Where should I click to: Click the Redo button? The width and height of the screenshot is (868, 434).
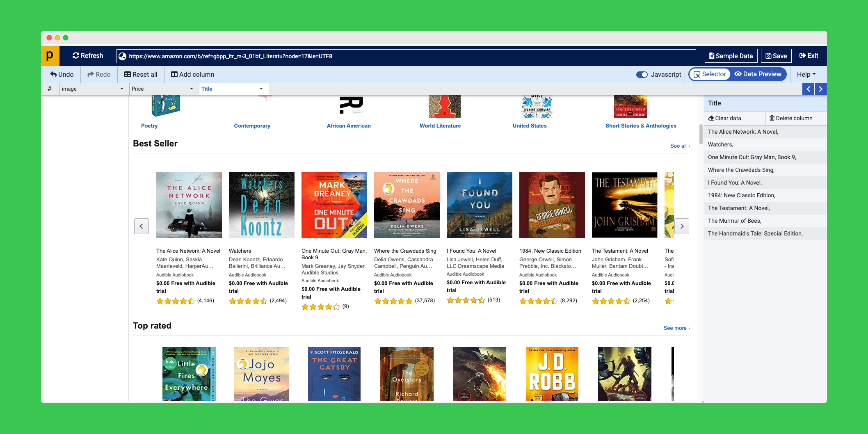(99, 74)
